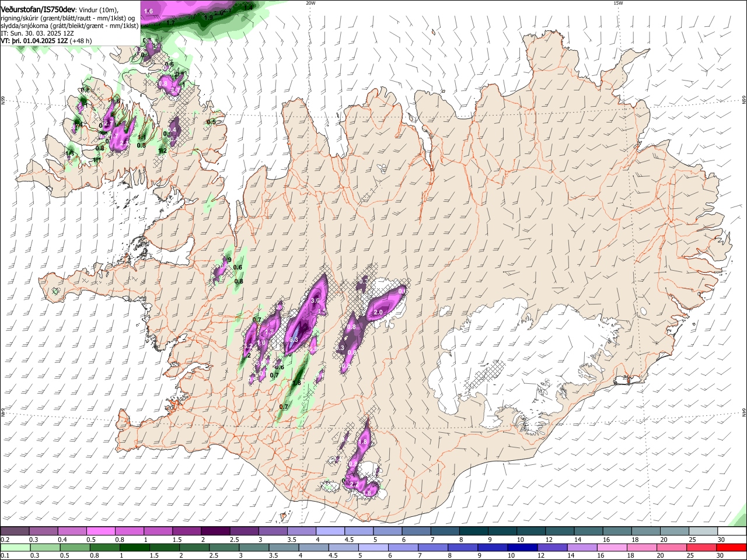Click the light grey 25 swatch in upper legend row
747x560 pixels.
click(x=703, y=531)
